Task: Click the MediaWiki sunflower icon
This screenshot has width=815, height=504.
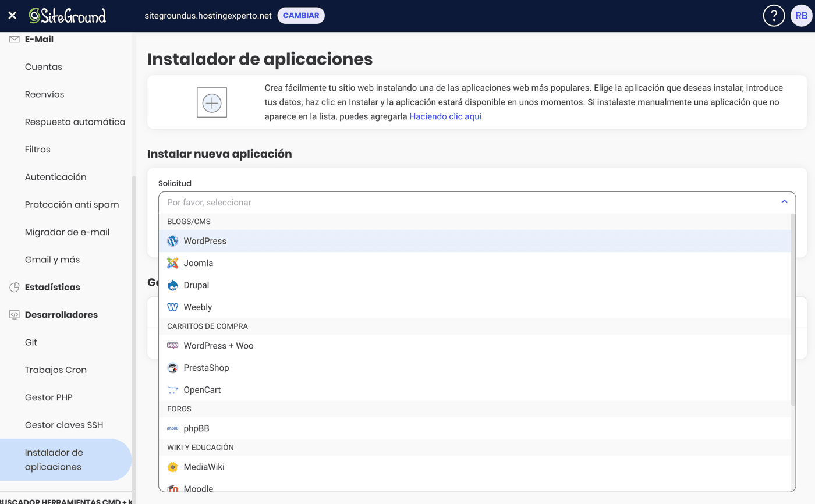Action: click(x=172, y=467)
